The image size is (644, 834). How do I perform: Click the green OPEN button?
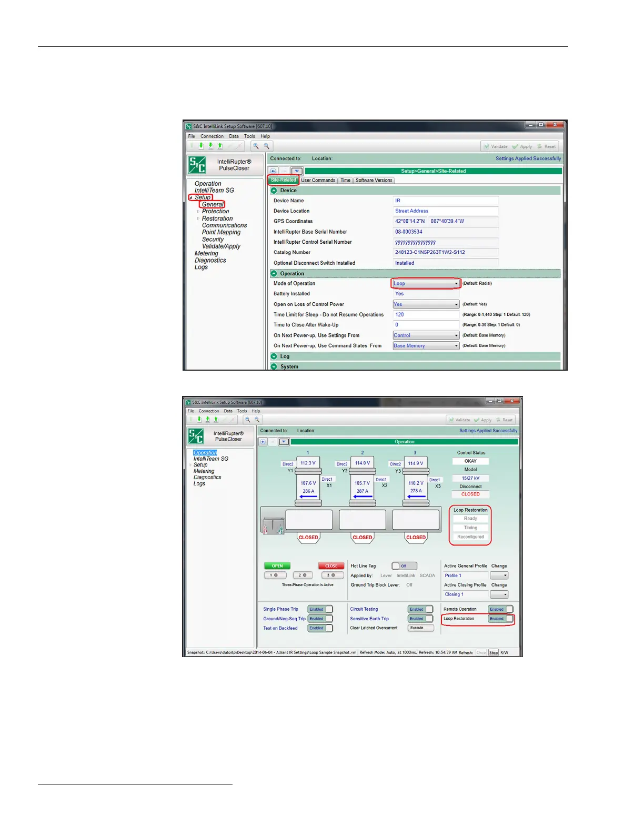click(x=277, y=566)
